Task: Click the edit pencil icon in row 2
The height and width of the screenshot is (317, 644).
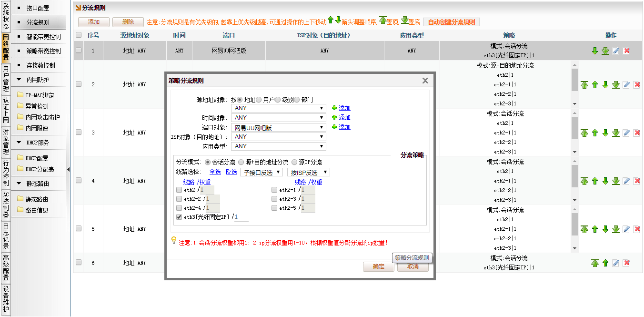Action: 626,85
